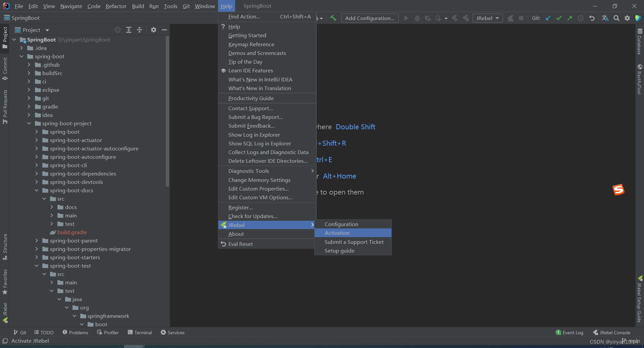
Task: Click the Translate icon in toolbar
Action: [605, 18]
